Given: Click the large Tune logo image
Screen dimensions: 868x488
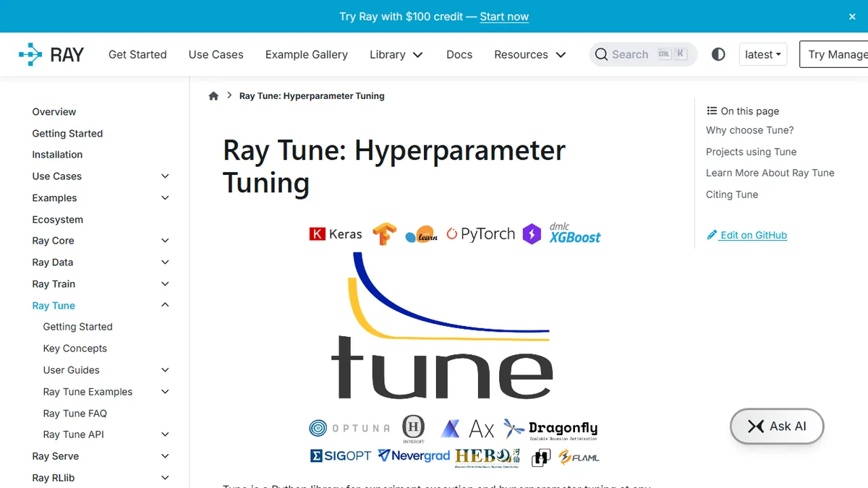Looking at the screenshot, I should 441,326.
